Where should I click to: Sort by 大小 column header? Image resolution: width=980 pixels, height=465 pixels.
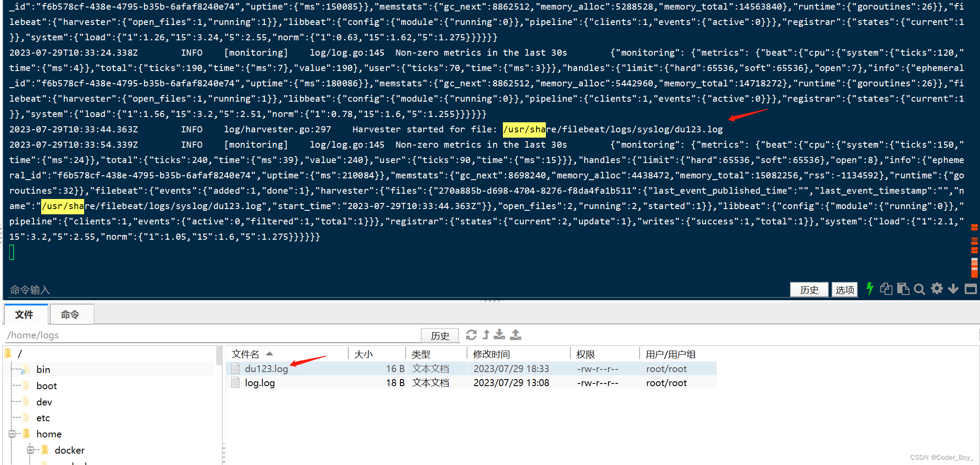pos(364,354)
